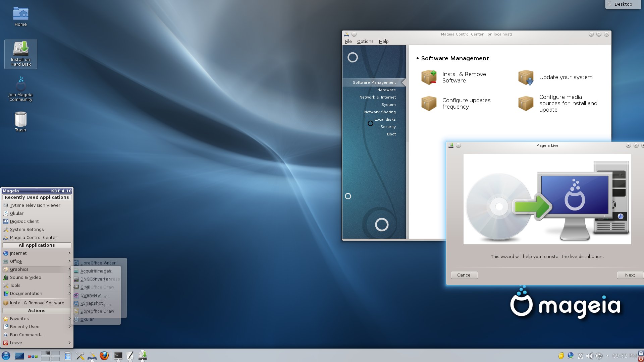Click Next in the Mageia Live wizard

coord(630,275)
